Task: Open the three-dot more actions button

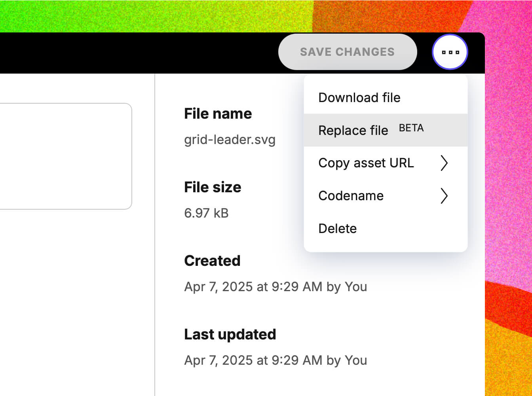Action: [450, 52]
